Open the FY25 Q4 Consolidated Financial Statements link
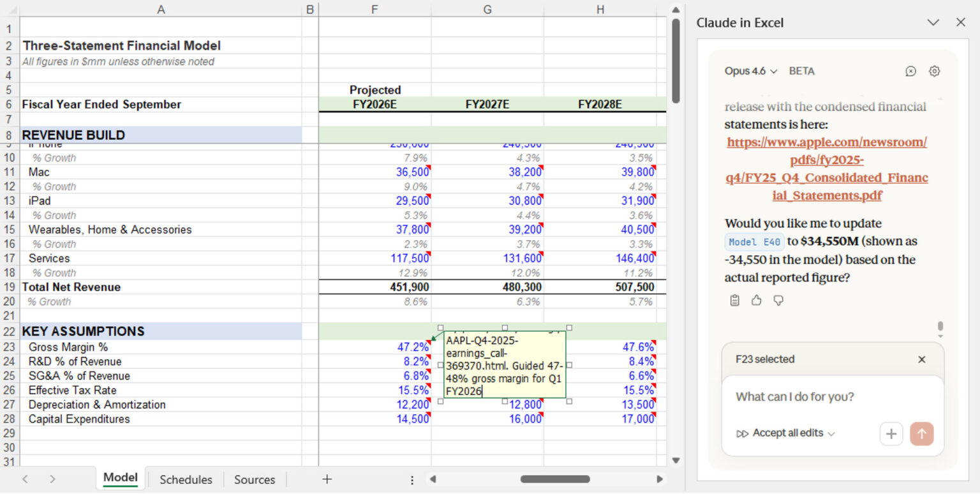980x494 pixels. [826, 168]
